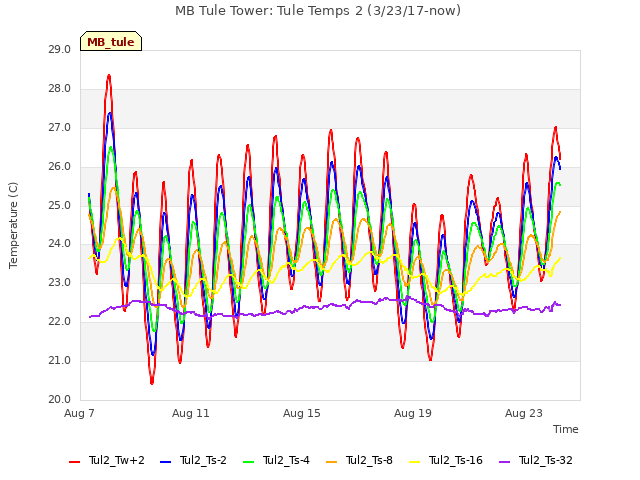This screenshot has width=640, height=480.
Task: Select the Tul2_Ts-2 legend label
Action: coord(203,460)
